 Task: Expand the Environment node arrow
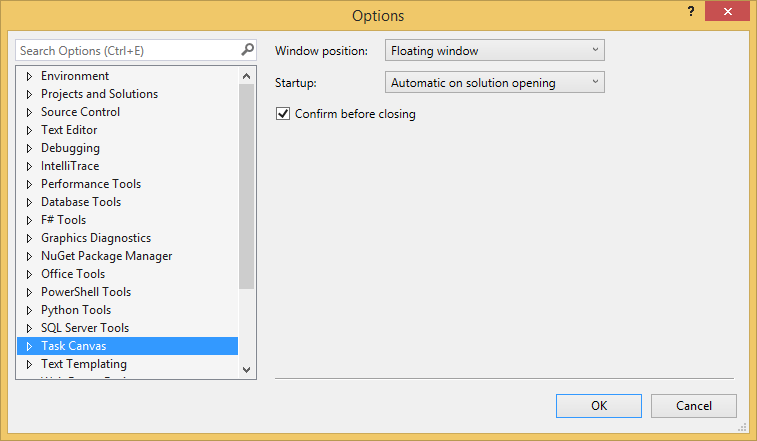(29, 76)
